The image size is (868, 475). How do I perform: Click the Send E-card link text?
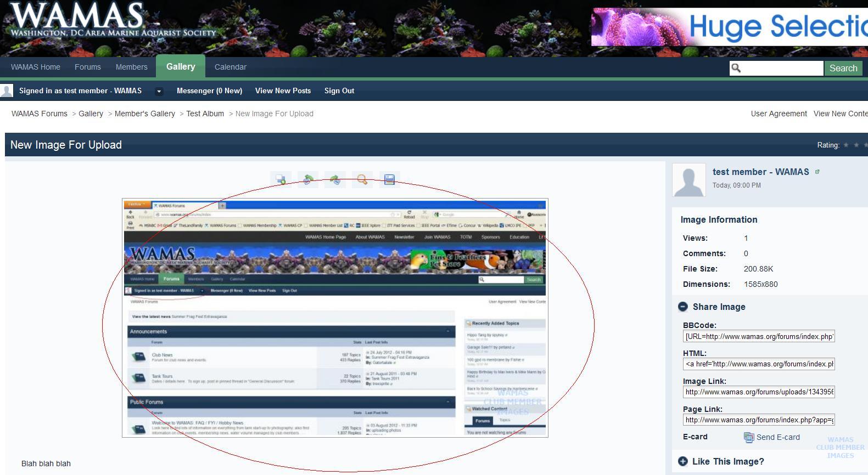778,437
